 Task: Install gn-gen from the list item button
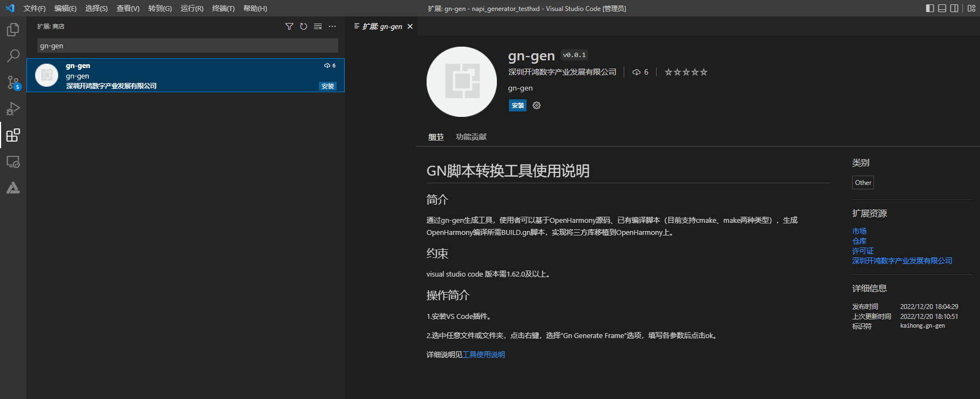click(328, 86)
